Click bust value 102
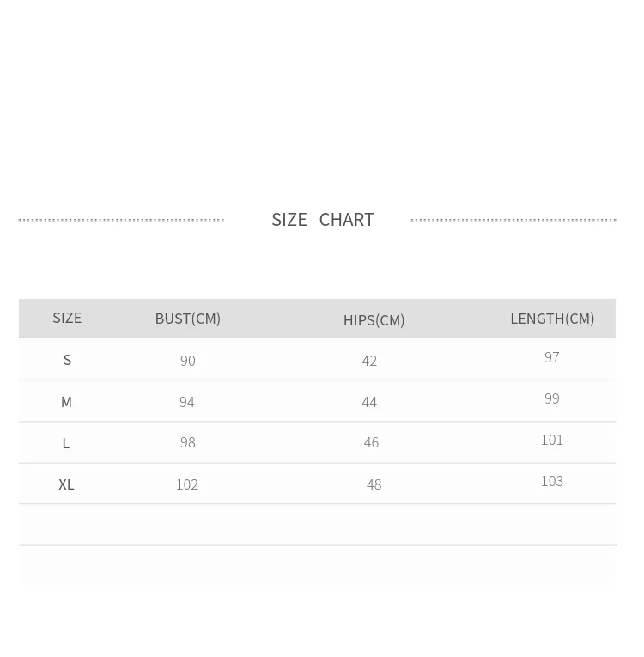The width and height of the screenshot is (644, 657). pyautogui.click(x=187, y=484)
